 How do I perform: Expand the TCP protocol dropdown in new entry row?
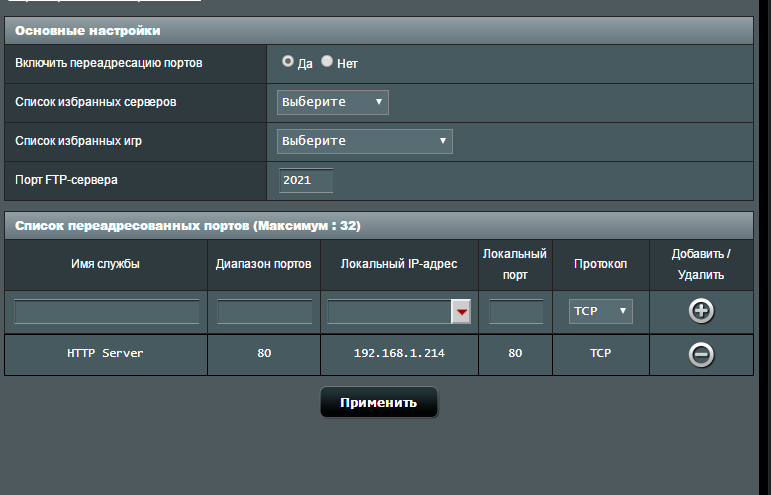[601, 311]
